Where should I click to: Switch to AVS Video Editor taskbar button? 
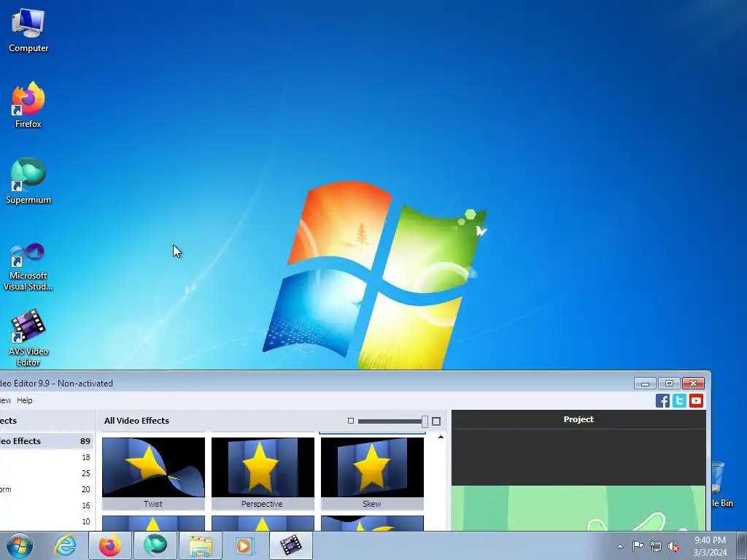291,545
